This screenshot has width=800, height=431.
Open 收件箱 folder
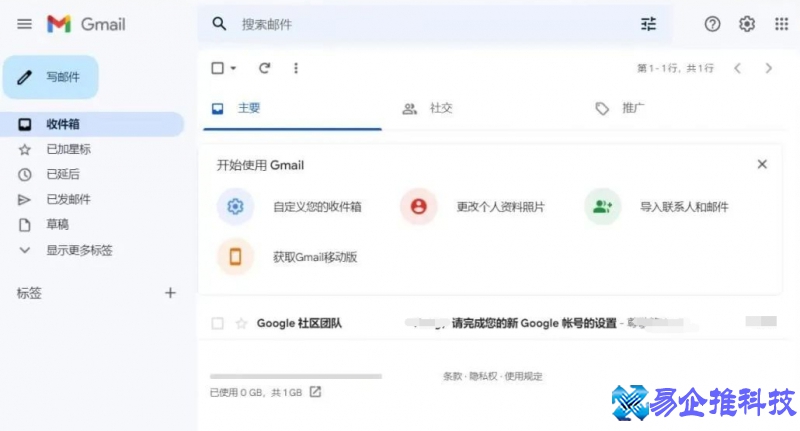point(92,124)
